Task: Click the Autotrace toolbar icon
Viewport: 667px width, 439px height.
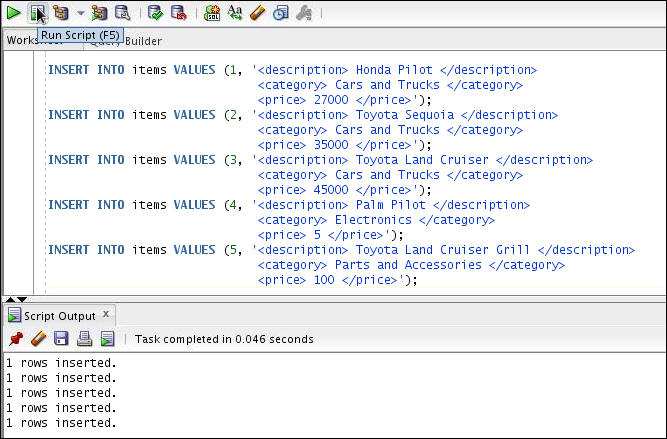Action: (99, 13)
